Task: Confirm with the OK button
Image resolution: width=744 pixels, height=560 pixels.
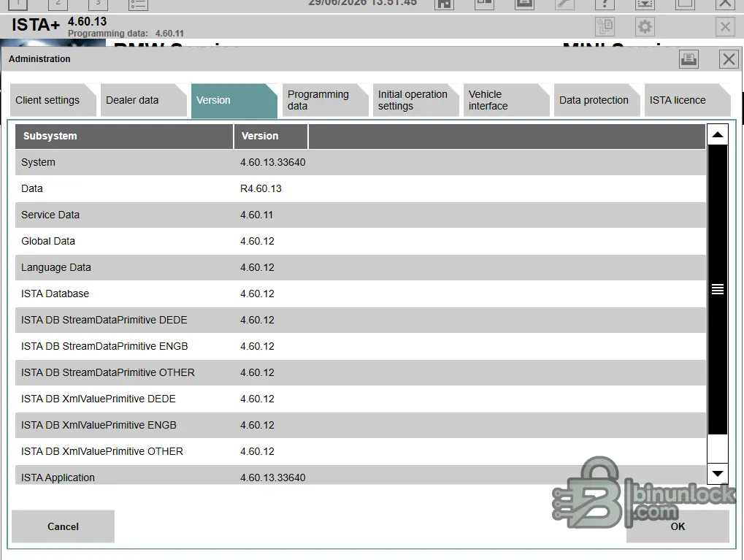Action: (678, 526)
